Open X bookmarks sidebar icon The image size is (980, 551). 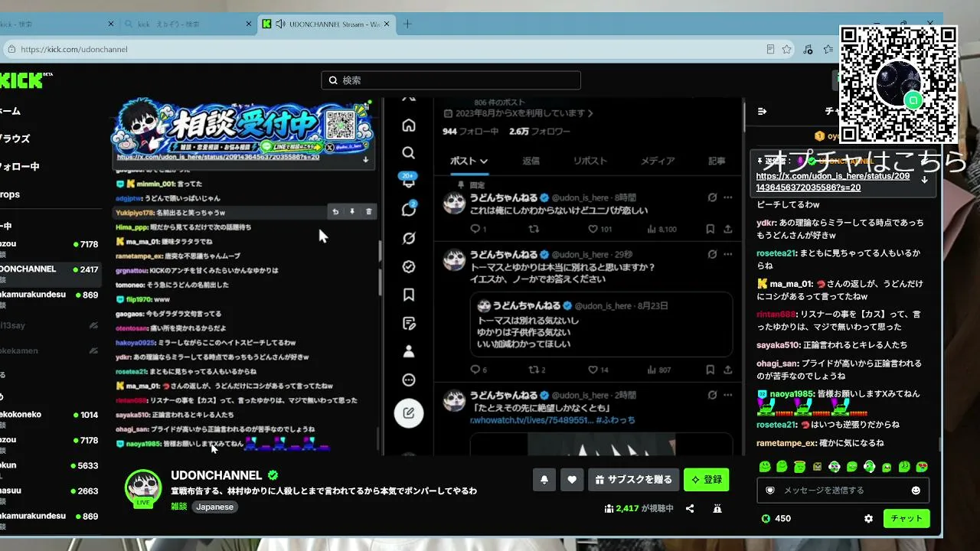(409, 295)
